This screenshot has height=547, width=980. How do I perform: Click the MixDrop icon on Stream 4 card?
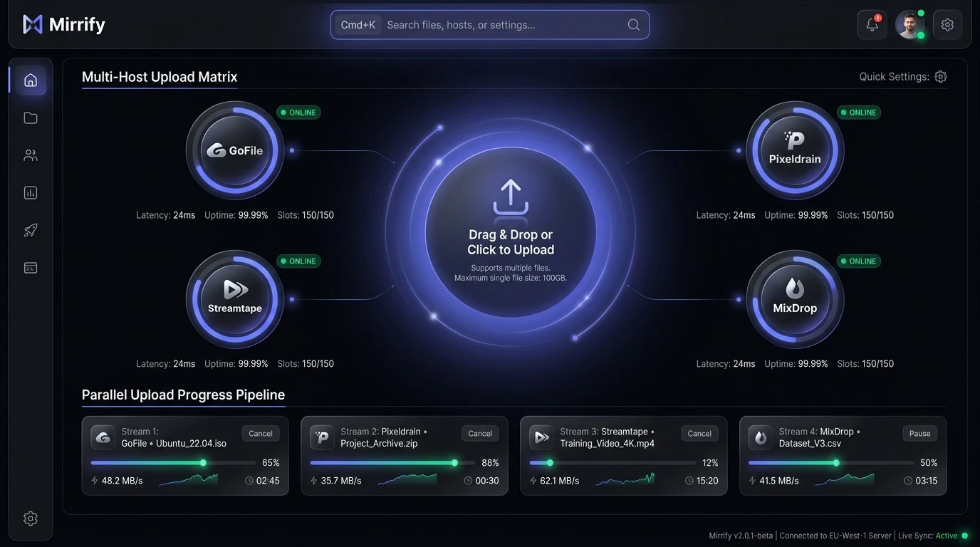point(761,437)
